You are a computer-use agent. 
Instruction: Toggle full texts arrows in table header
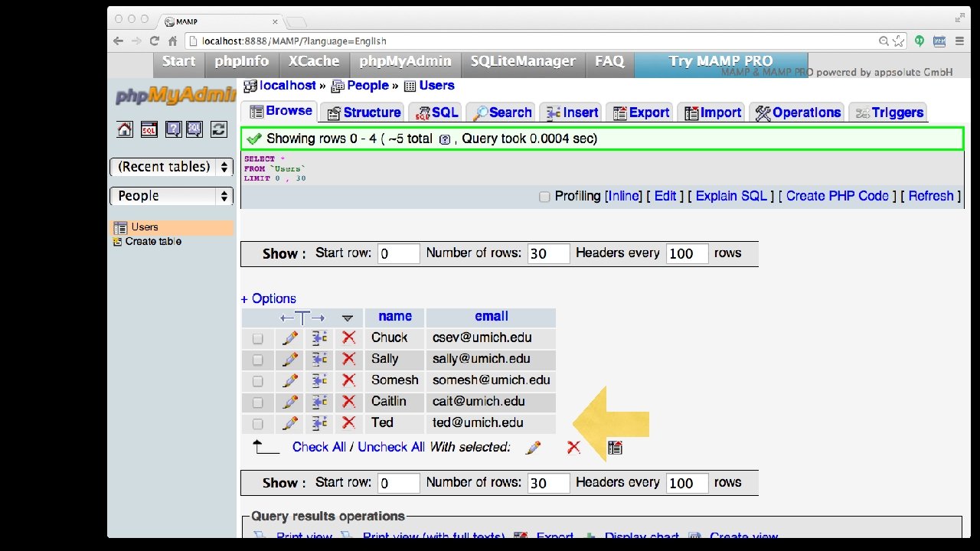(x=302, y=318)
